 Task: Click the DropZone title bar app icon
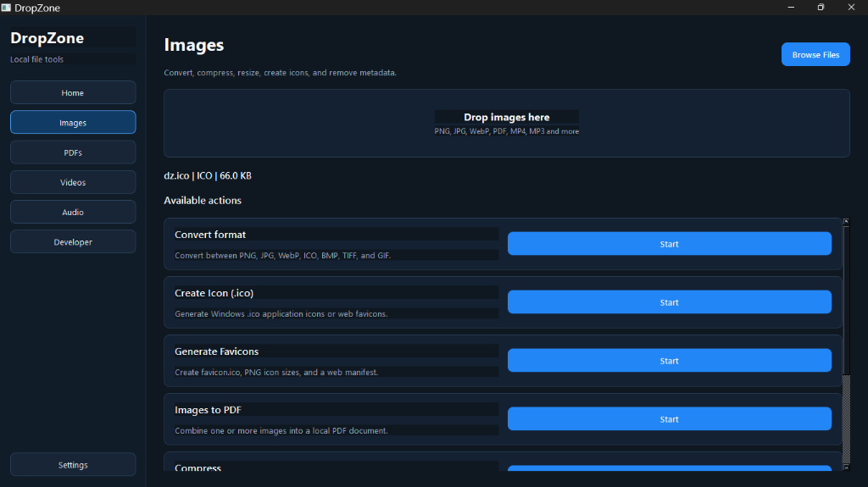(6, 8)
